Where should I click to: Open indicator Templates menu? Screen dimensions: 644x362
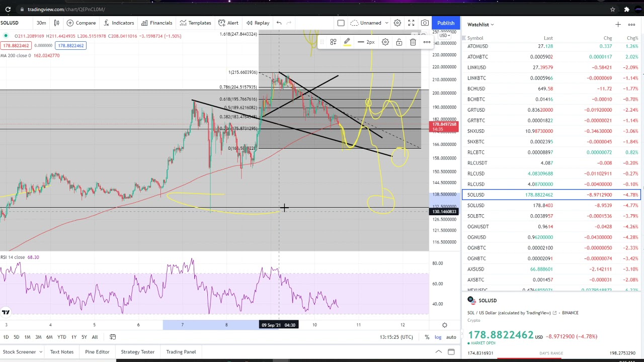point(195,23)
